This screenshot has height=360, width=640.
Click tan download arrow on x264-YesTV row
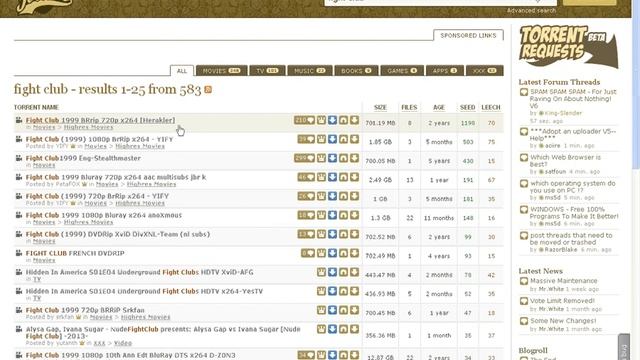(355, 291)
